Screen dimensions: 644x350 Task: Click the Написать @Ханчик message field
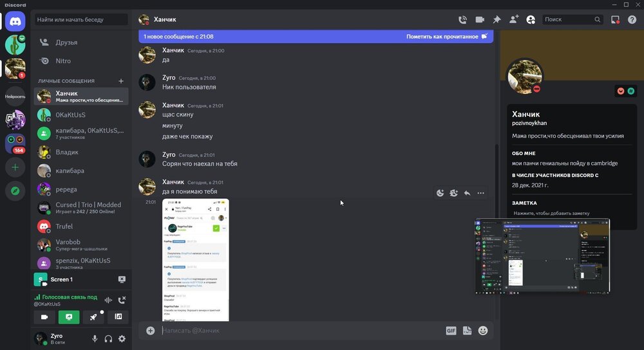click(300, 331)
